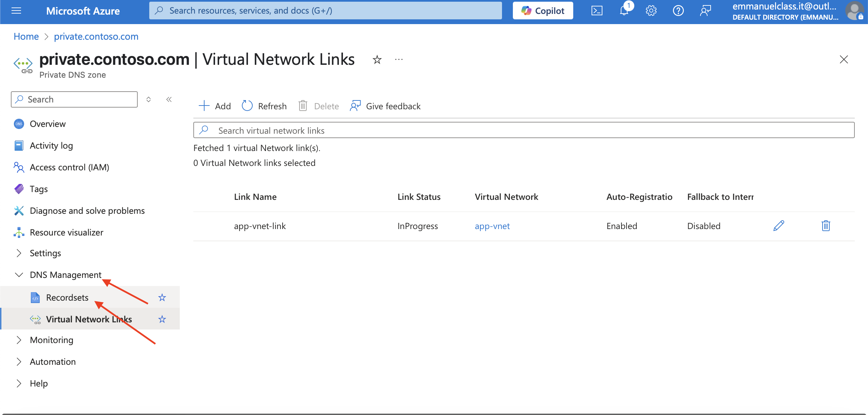The width and height of the screenshot is (868, 415).
Task: Click the toolbar Delete trash icon
Action: click(x=303, y=106)
